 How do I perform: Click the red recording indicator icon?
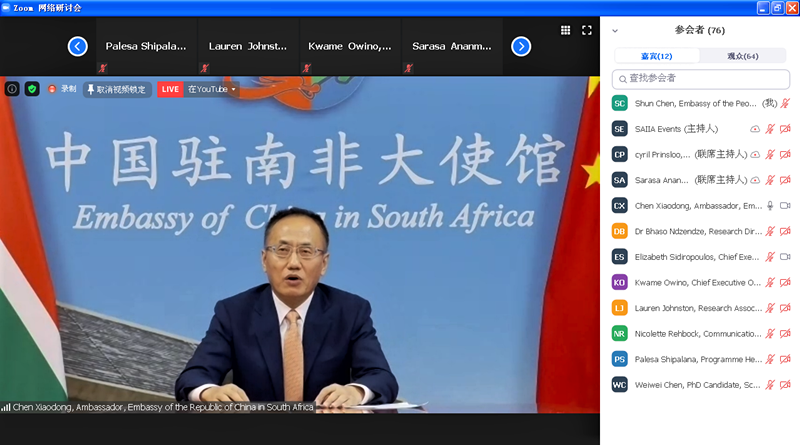click(52, 89)
